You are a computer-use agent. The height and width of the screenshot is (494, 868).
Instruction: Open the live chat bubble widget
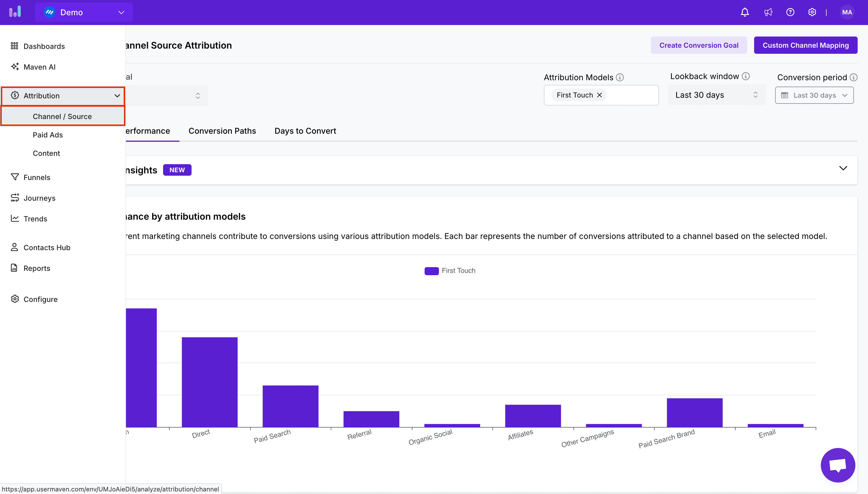[x=838, y=465]
